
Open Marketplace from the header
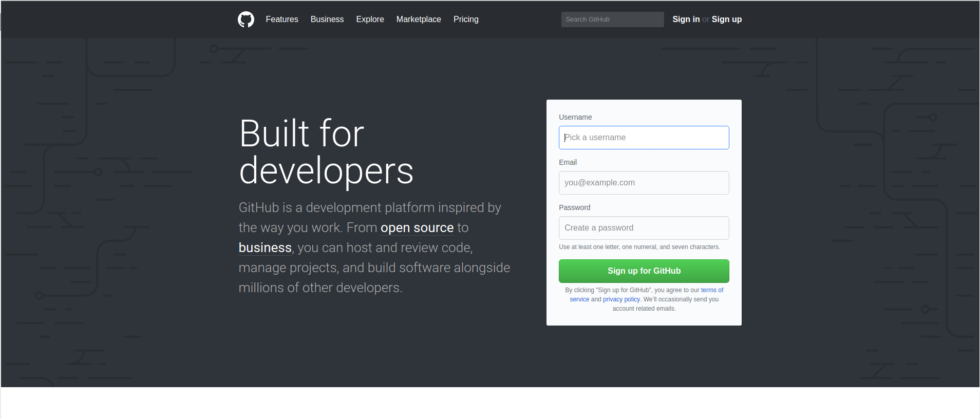point(419,20)
